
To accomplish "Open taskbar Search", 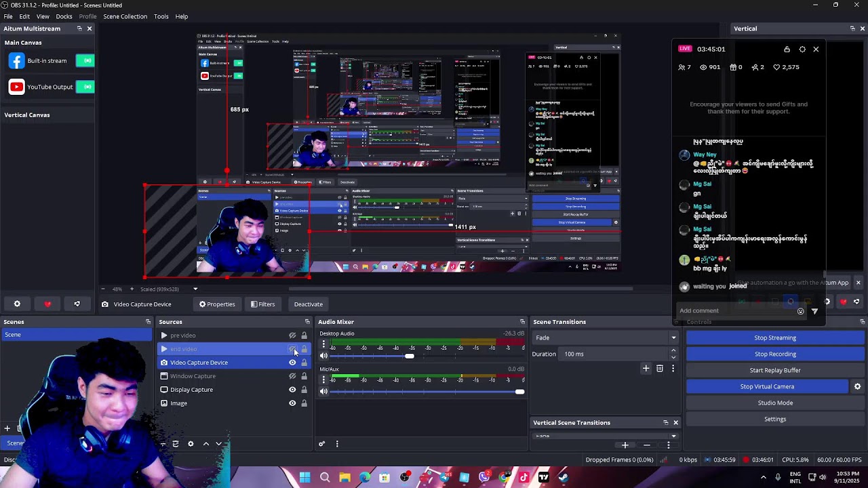I will (x=325, y=477).
